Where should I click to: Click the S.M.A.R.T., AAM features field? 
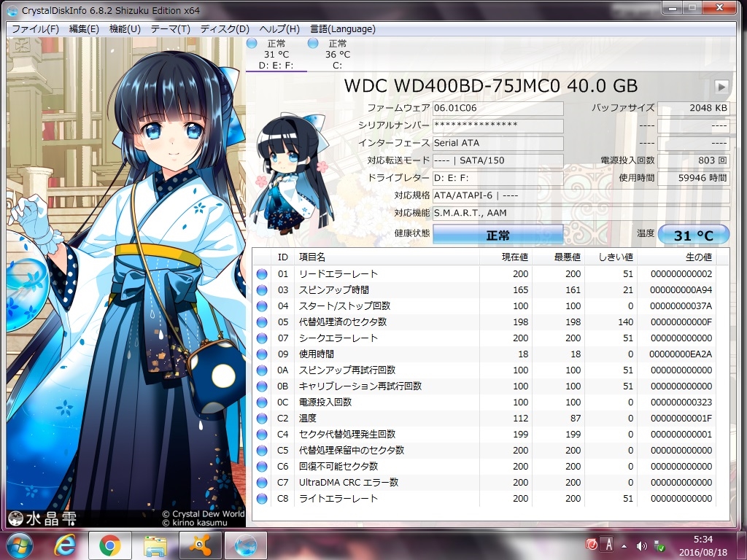click(x=581, y=213)
